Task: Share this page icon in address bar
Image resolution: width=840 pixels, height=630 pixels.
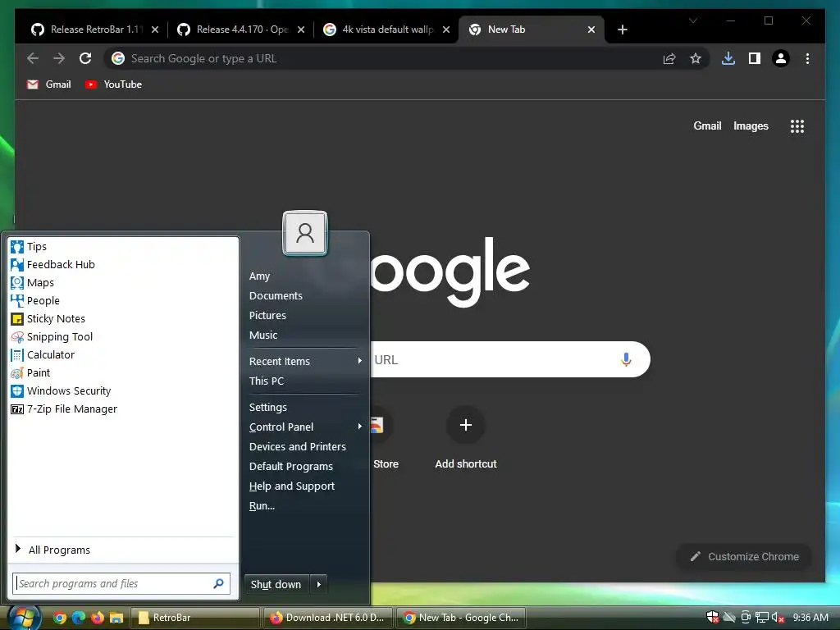Action: point(669,58)
